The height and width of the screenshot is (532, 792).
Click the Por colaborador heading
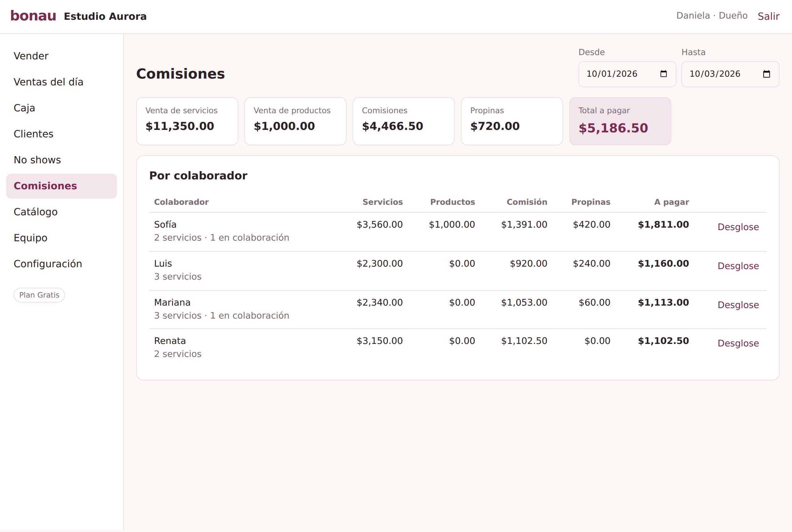click(198, 176)
